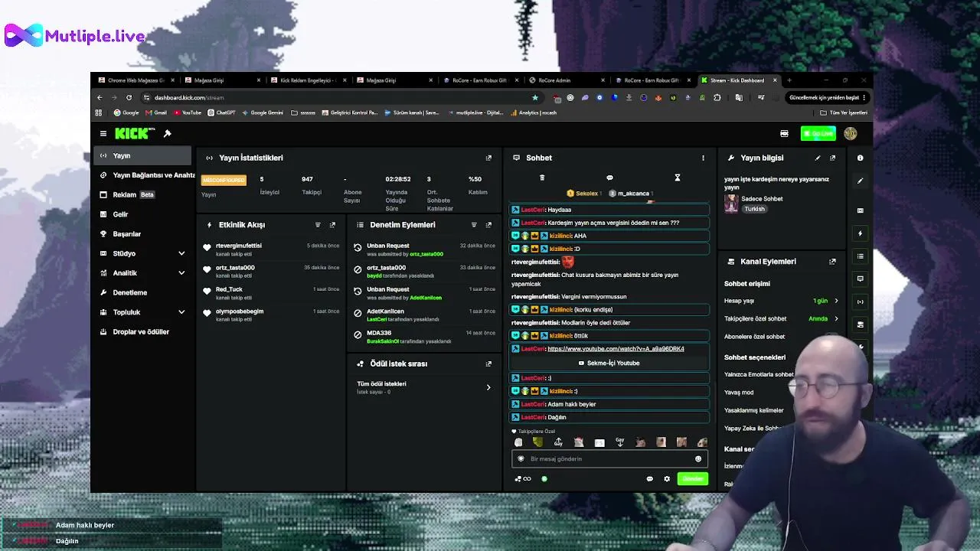Select m_akcanca in chat leaderboard
The height and width of the screenshot is (551, 980).
(631, 194)
